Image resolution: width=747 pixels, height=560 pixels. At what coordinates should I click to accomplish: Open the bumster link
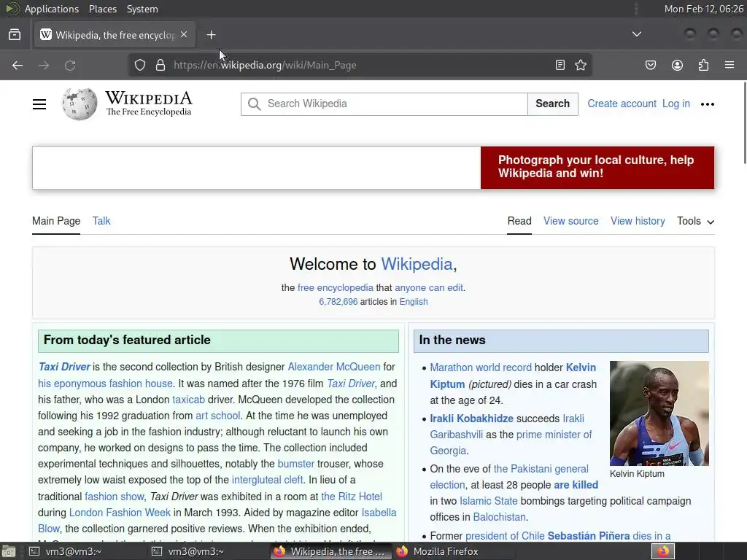tap(296, 464)
